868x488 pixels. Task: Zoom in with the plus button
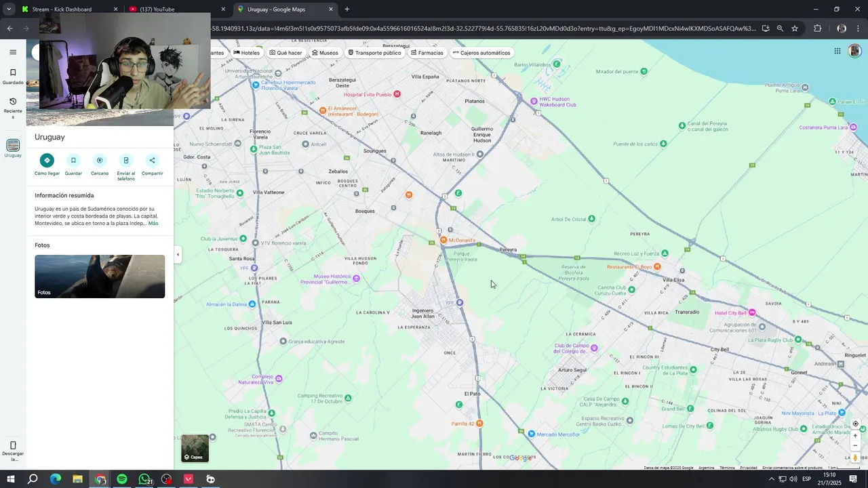(x=855, y=436)
